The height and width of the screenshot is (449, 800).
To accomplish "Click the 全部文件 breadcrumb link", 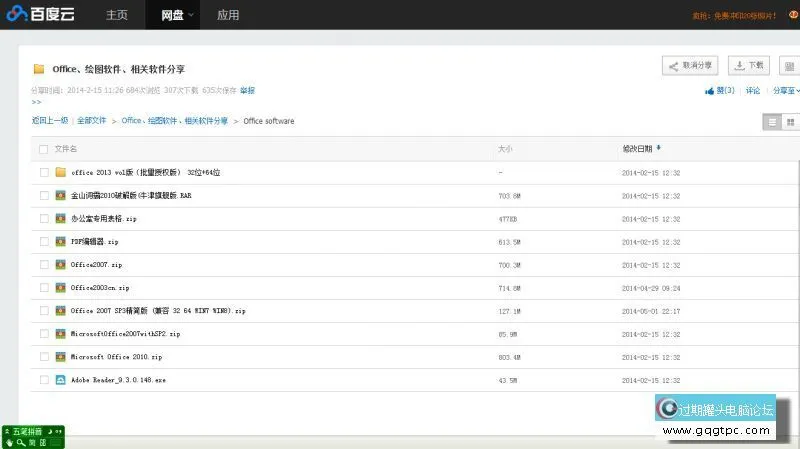I will point(92,121).
